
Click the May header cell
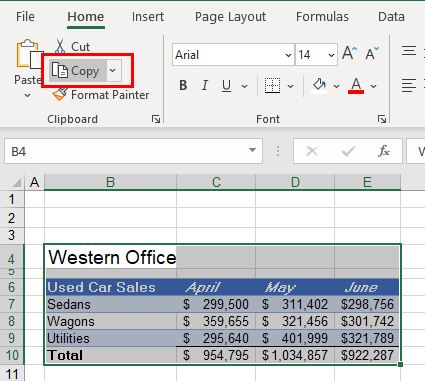click(x=295, y=287)
